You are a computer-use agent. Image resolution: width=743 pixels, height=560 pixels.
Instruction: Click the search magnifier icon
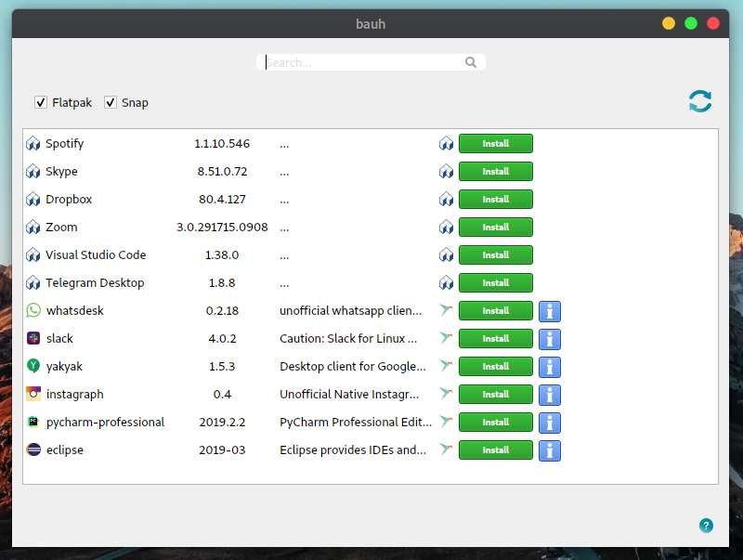click(x=471, y=62)
